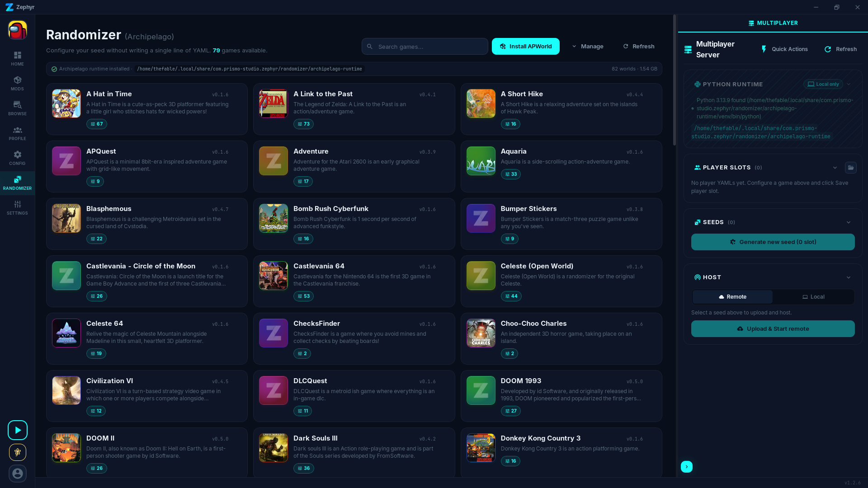Image resolution: width=868 pixels, height=488 pixels.
Task: Open the Config section
Action: coord(18,158)
